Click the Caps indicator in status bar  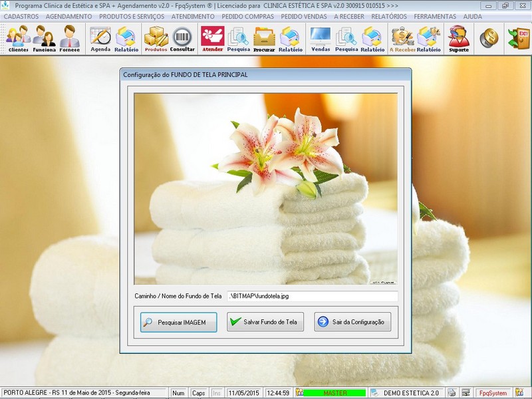[198, 393]
